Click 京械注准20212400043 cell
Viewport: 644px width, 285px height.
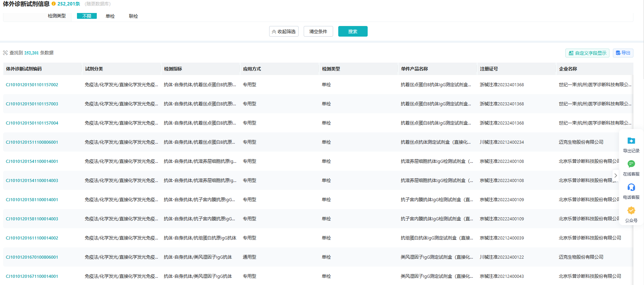502,276
